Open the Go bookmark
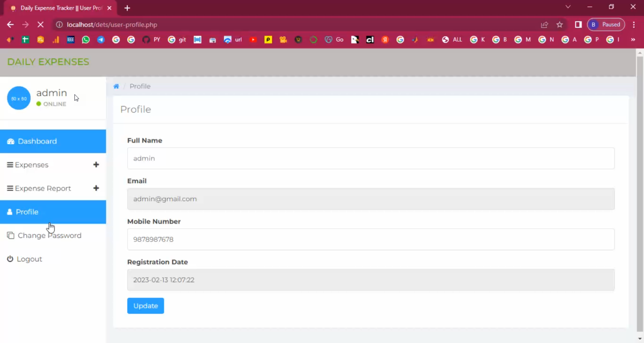Viewport: 644px width, 343px height. [334, 39]
